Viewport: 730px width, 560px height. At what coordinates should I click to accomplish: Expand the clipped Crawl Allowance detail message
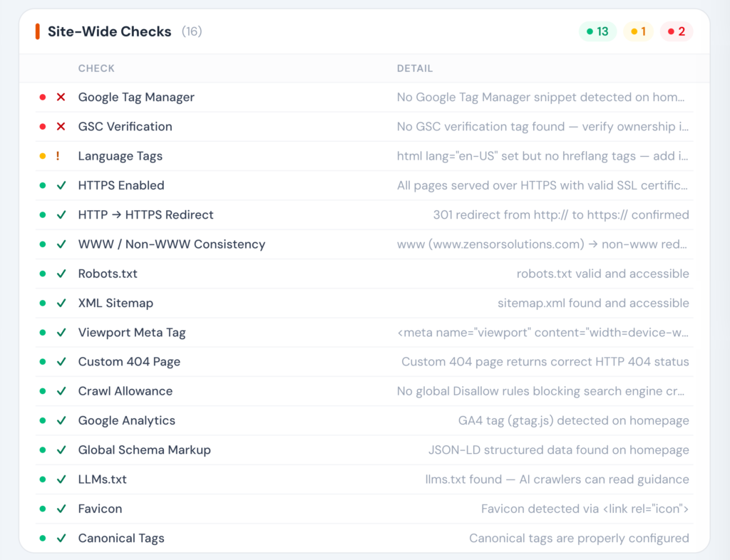[x=542, y=390]
